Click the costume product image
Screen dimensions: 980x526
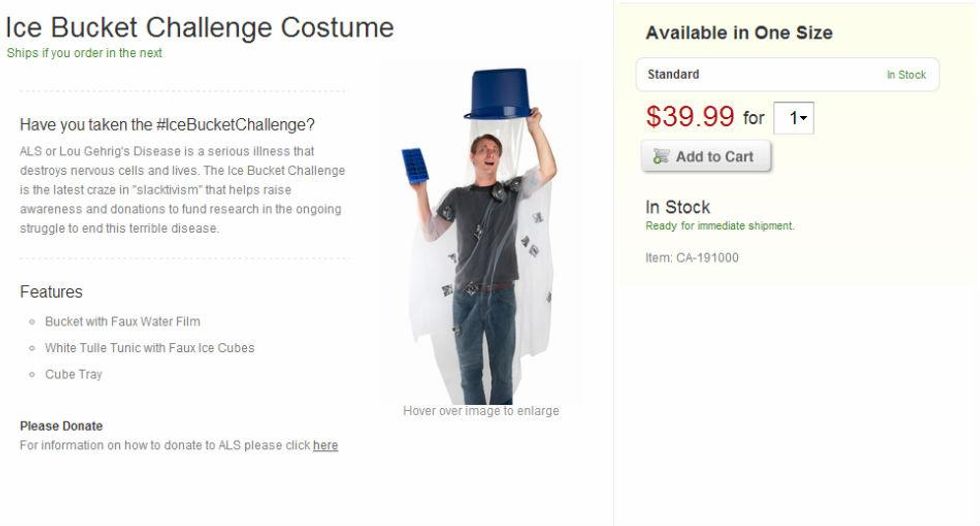[x=481, y=233]
